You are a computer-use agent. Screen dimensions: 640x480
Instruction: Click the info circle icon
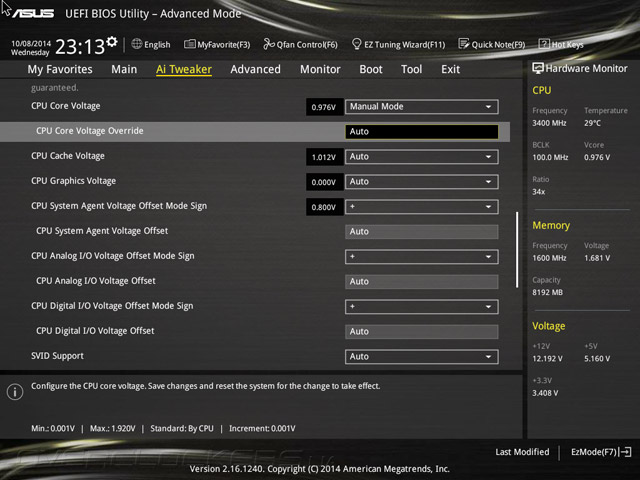15,392
